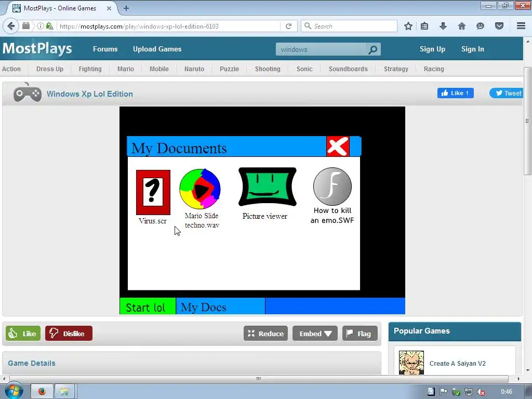Click the green Like button
The width and height of the screenshot is (532, 399).
click(23, 333)
